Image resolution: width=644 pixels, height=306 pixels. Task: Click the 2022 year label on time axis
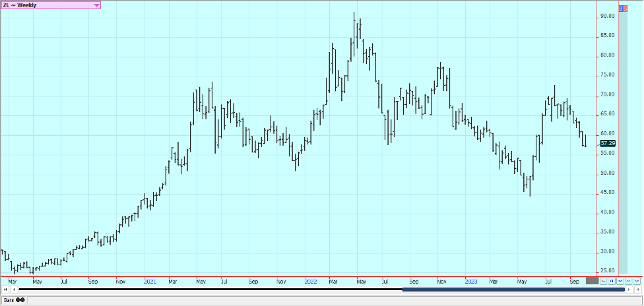tap(311, 282)
